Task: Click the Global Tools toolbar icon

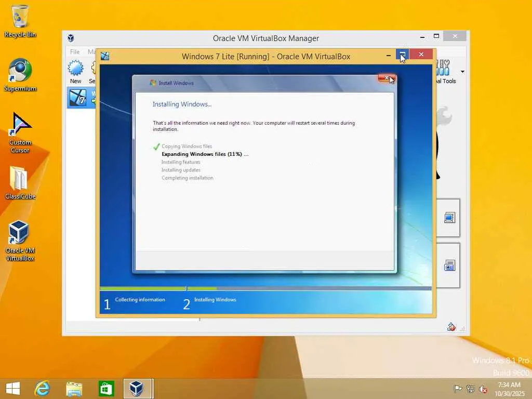Action: click(x=446, y=72)
